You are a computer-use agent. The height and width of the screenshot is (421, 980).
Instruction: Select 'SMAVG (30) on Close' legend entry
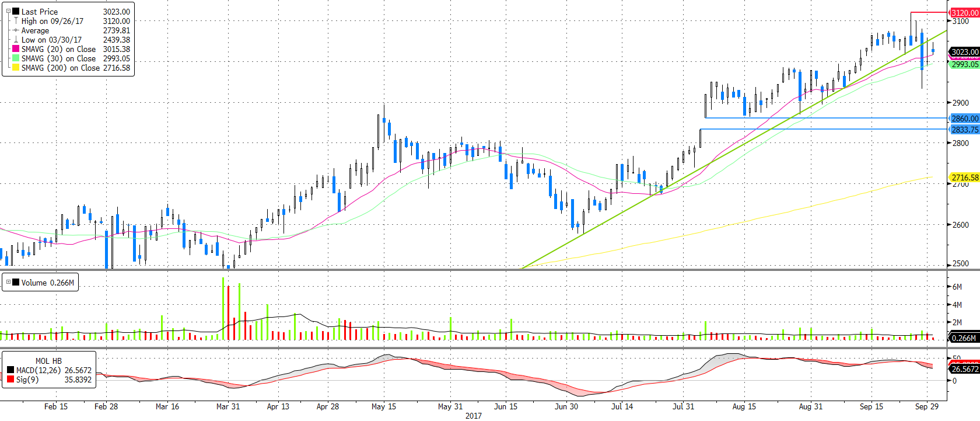click(x=58, y=58)
